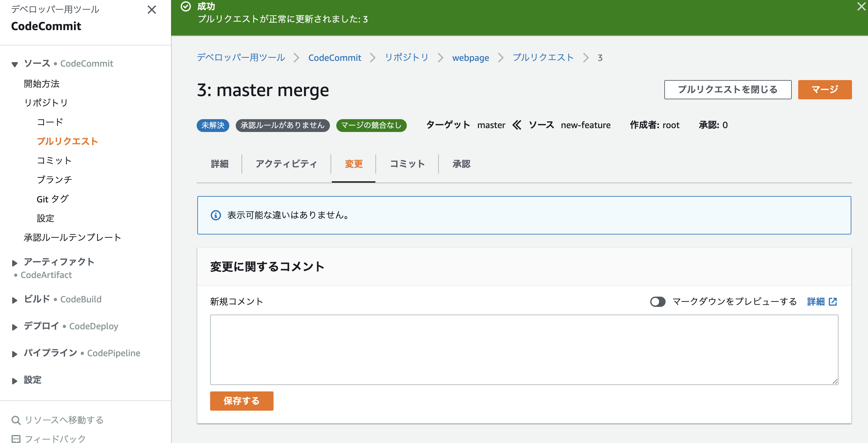Screen dimensions: 868x443
Task: Click the feedback icon at sidebar bottom
Action: click(16, 439)
